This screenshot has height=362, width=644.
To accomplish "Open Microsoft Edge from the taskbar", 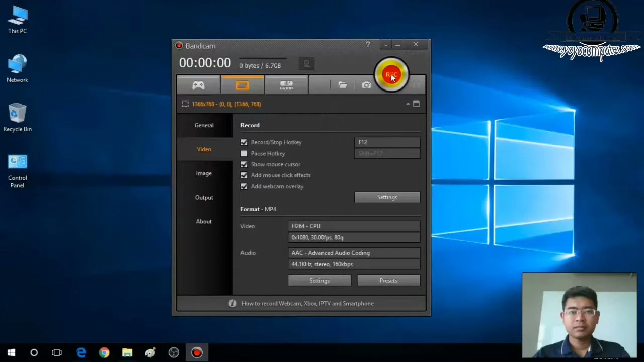I will (x=81, y=352).
